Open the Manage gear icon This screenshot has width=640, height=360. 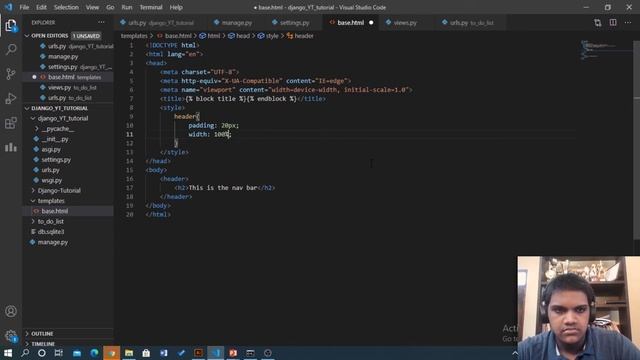pyautogui.click(x=11, y=336)
